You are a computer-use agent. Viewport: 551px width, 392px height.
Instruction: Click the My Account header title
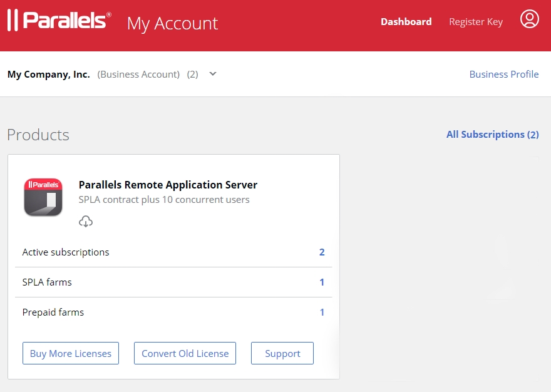click(x=172, y=23)
